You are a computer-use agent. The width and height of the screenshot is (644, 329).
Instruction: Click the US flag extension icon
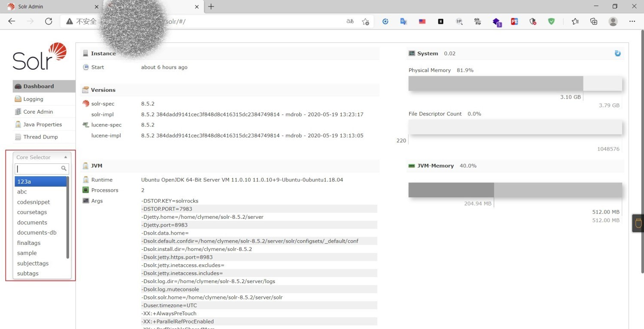pyautogui.click(x=422, y=21)
